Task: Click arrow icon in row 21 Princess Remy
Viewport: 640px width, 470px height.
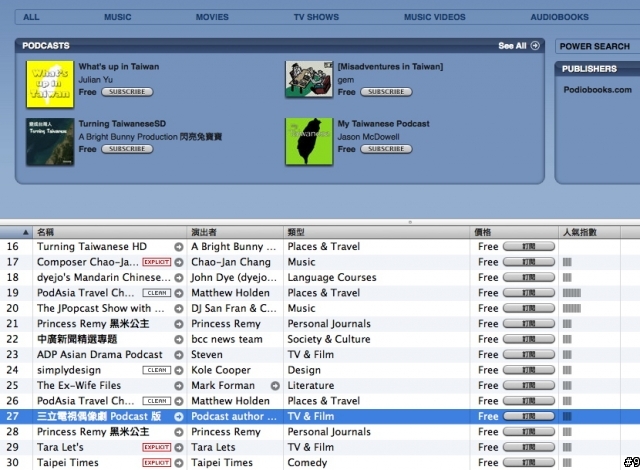Action: (x=179, y=324)
